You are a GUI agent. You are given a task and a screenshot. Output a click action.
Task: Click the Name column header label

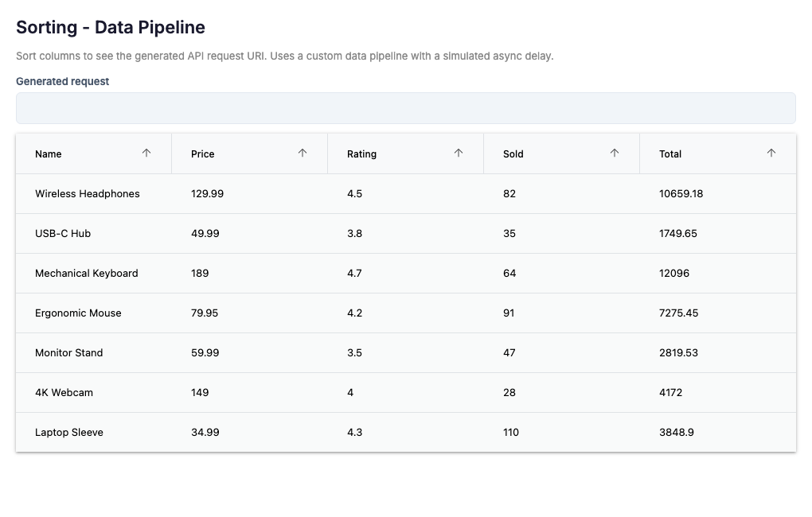[49, 154]
